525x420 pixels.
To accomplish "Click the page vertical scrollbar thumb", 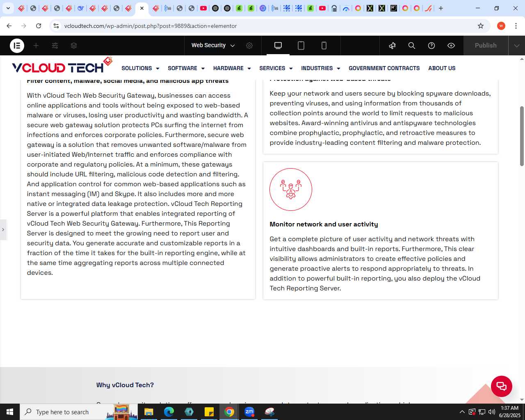I will pos(522,136).
